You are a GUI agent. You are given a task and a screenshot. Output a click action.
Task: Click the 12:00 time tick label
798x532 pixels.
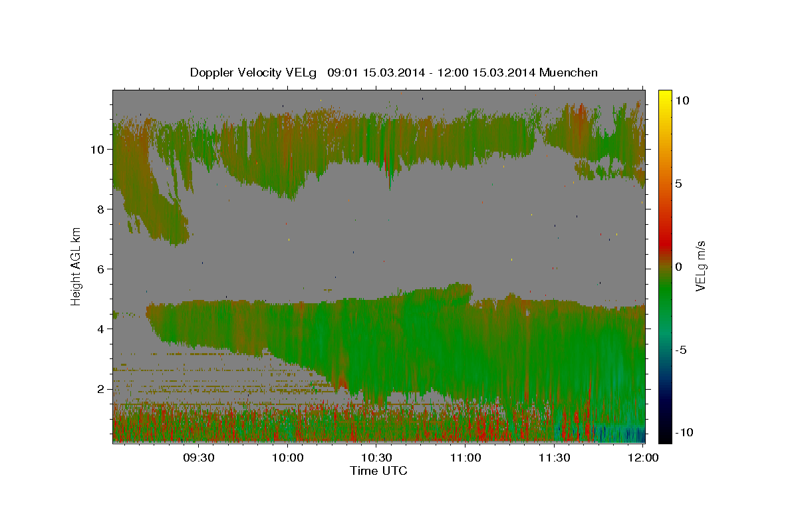pyautogui.click(x=642, y=458)
